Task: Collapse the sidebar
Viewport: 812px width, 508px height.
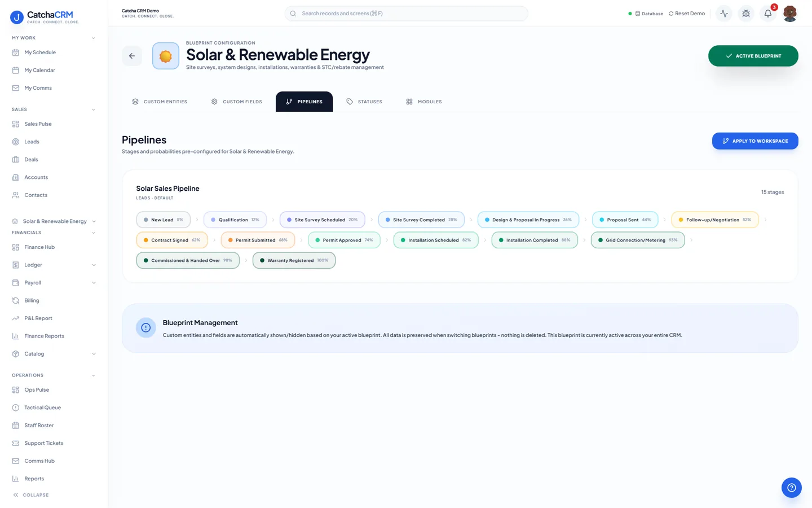Action: (30, 495)
